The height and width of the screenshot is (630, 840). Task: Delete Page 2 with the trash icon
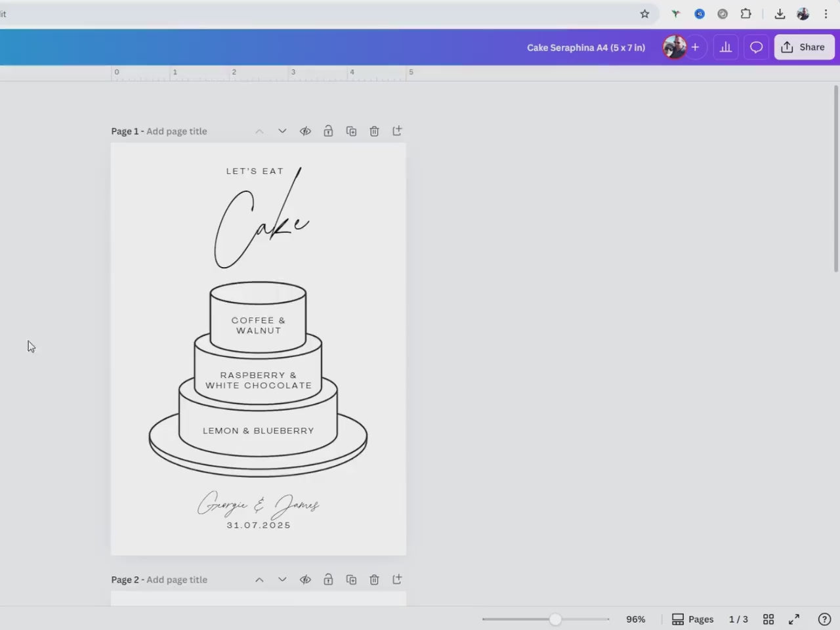tap(374, 579)
